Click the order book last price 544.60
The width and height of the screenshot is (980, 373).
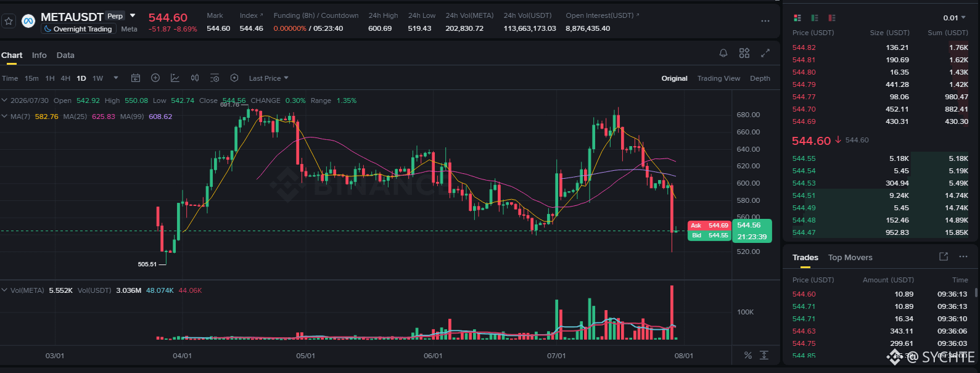(811, 141)
